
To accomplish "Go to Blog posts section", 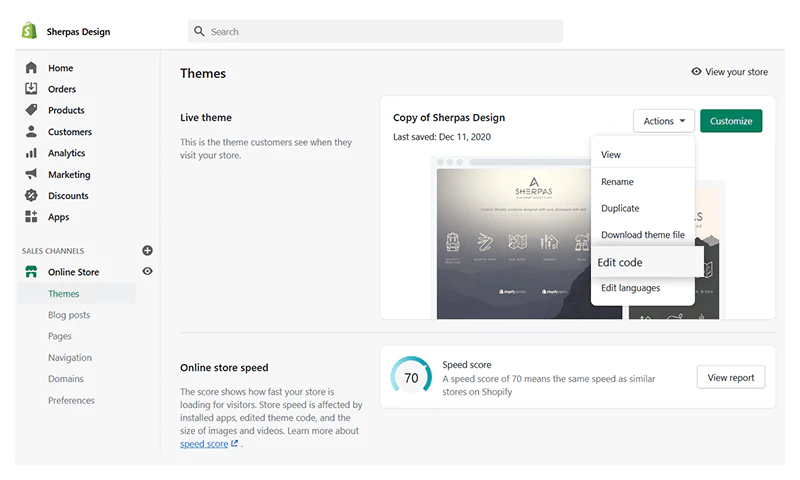I will coord(69,315).
